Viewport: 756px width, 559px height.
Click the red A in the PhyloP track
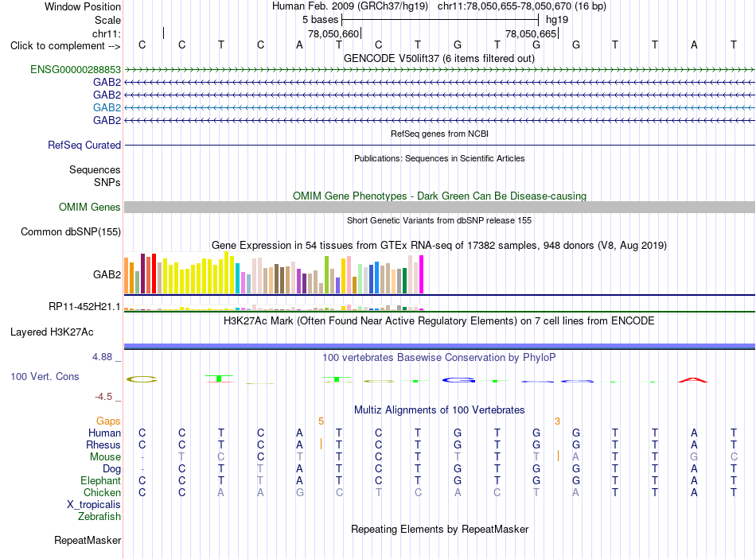[x=693, y=380]
